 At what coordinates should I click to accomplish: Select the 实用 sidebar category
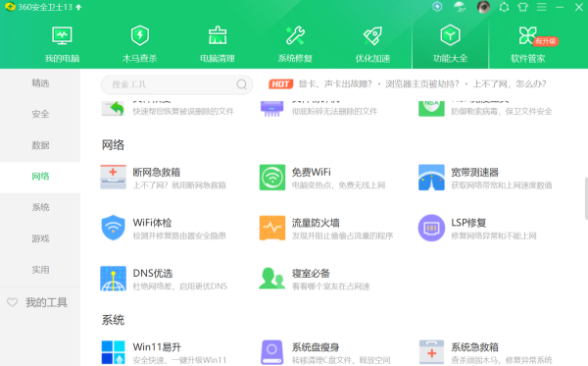(x=40, y=270)
